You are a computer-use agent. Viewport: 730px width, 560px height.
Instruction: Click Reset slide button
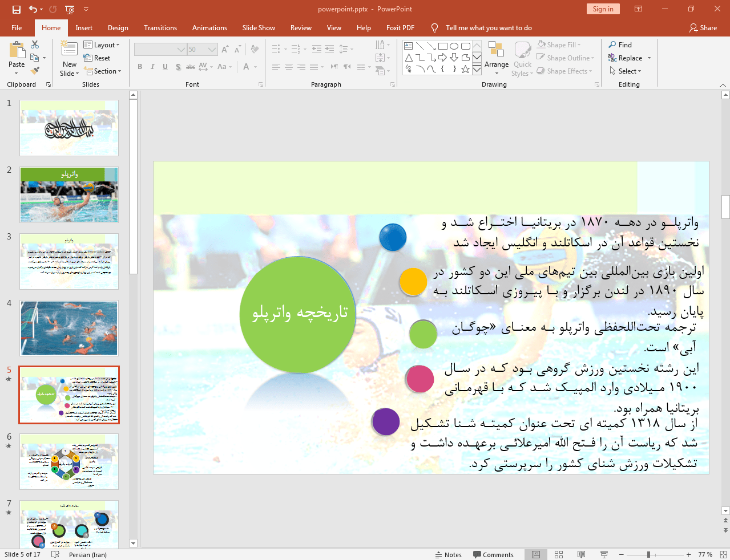click(x=97, y=58)
